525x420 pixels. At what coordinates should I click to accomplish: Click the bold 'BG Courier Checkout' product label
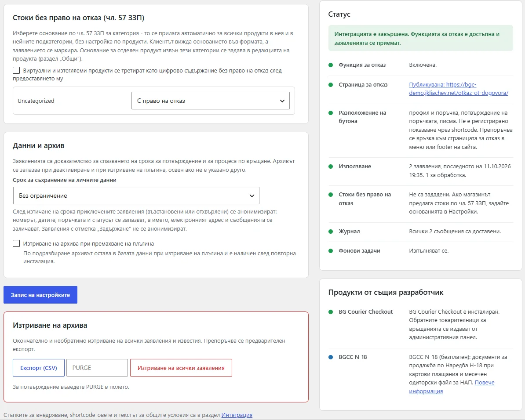(x=366, y=311)
